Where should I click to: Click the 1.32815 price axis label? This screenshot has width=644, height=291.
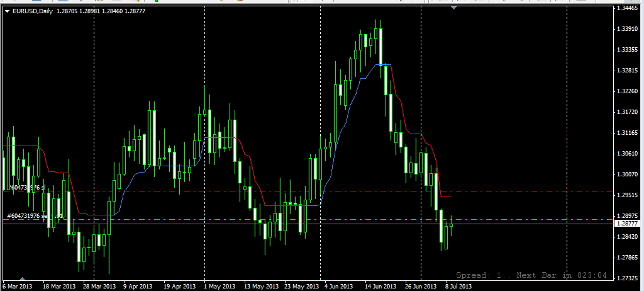pyautogui.click(x=628, y=71)
